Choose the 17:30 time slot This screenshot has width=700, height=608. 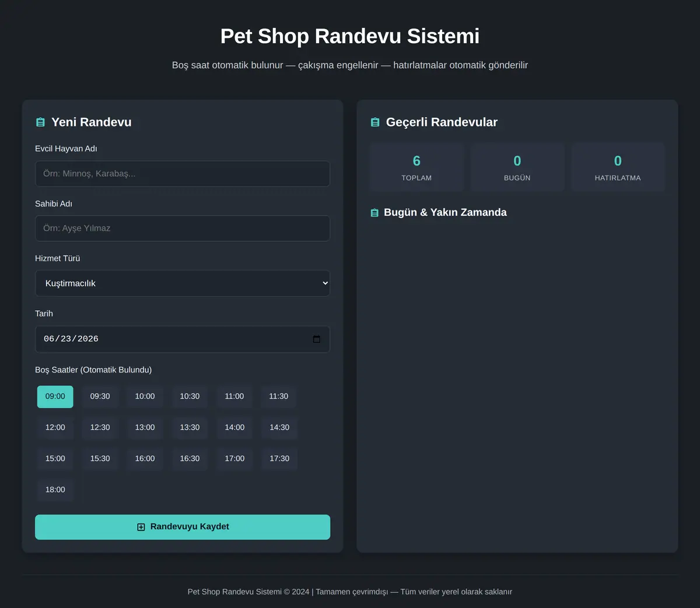(x=279, y=459)
